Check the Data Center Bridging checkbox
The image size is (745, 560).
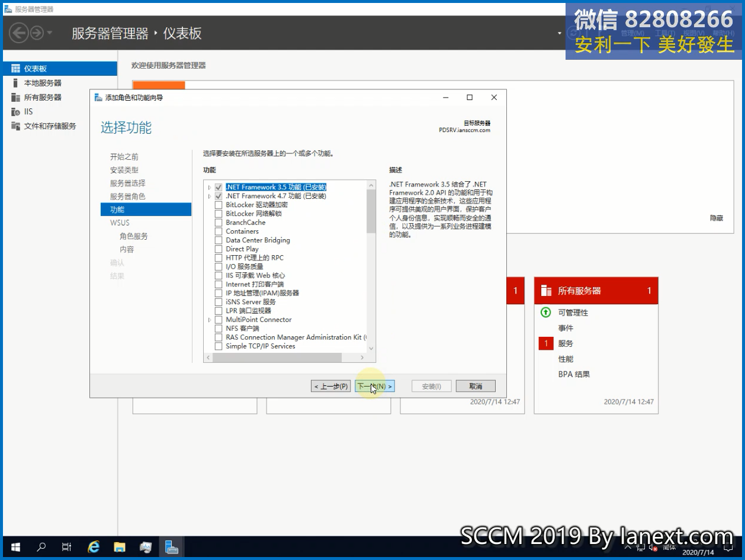(219, 240)
